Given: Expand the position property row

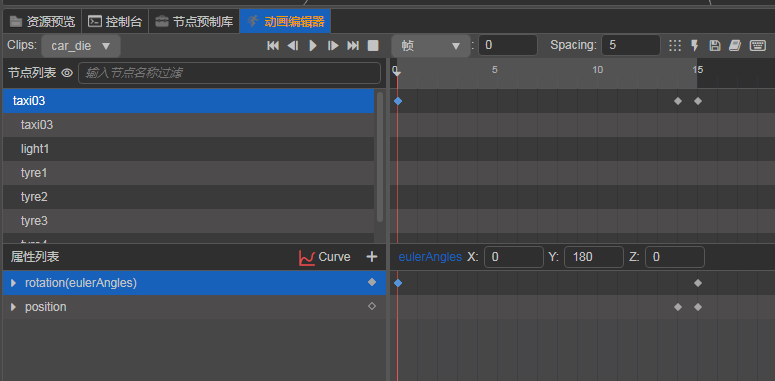Looking at the screenshot, I should pyautogui.click(x=13, y=307).
